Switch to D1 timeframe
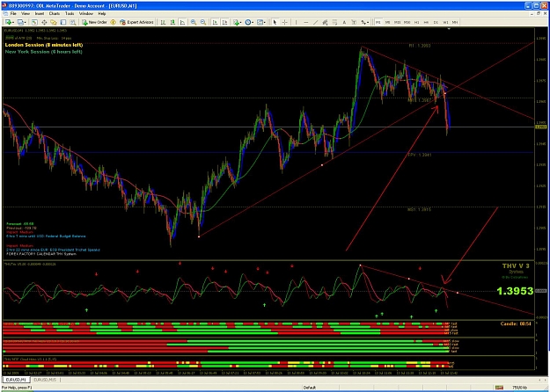 click(436, 22)
